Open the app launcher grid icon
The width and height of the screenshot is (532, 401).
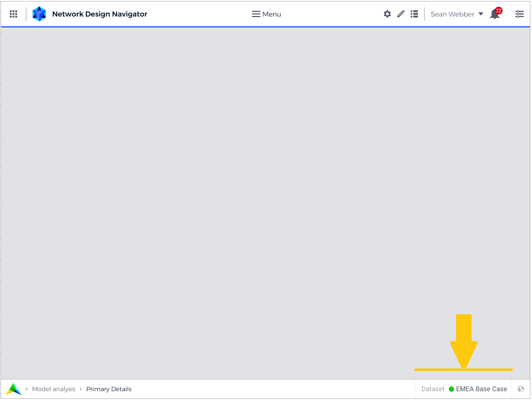point(13,14)
